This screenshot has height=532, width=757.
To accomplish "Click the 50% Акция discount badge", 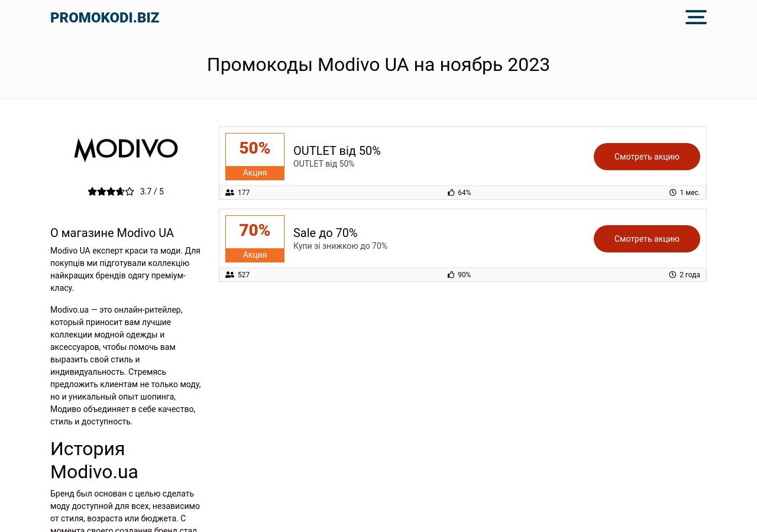I will tap(255, 157).
